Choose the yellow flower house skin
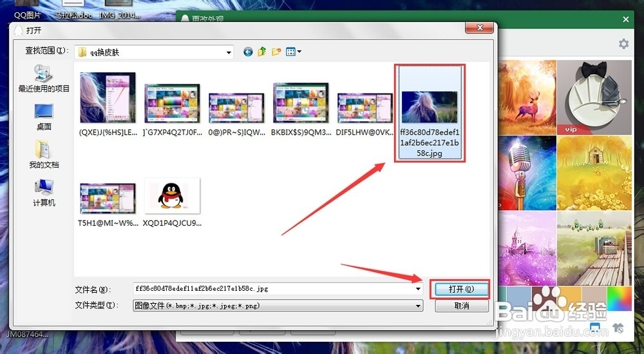The width and height of the screenshot is (644, 354). click(594, 173)
